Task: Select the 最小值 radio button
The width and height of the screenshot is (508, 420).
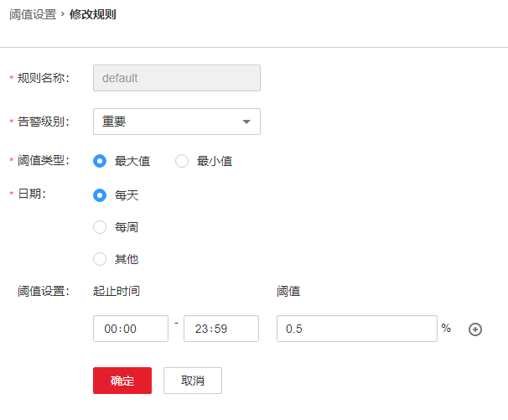Action: coord(182,161)
